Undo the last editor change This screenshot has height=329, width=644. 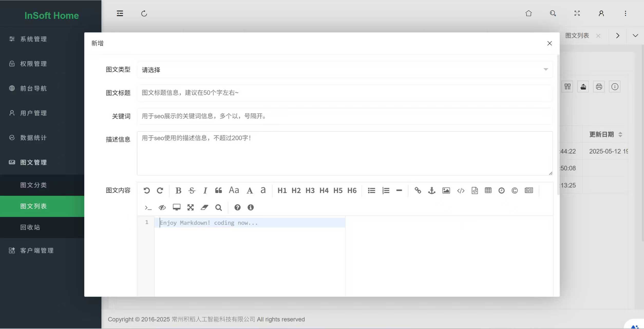tap(147, 190)
